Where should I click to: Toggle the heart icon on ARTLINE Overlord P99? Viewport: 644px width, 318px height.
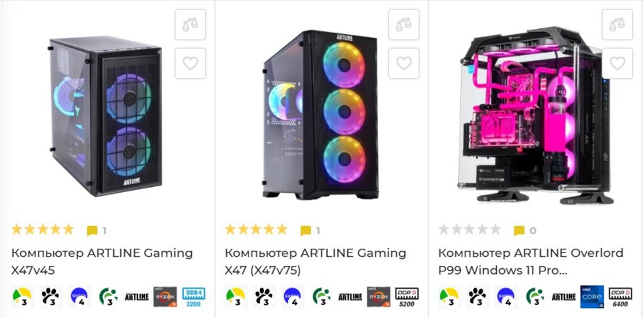(x=618, y=64)
